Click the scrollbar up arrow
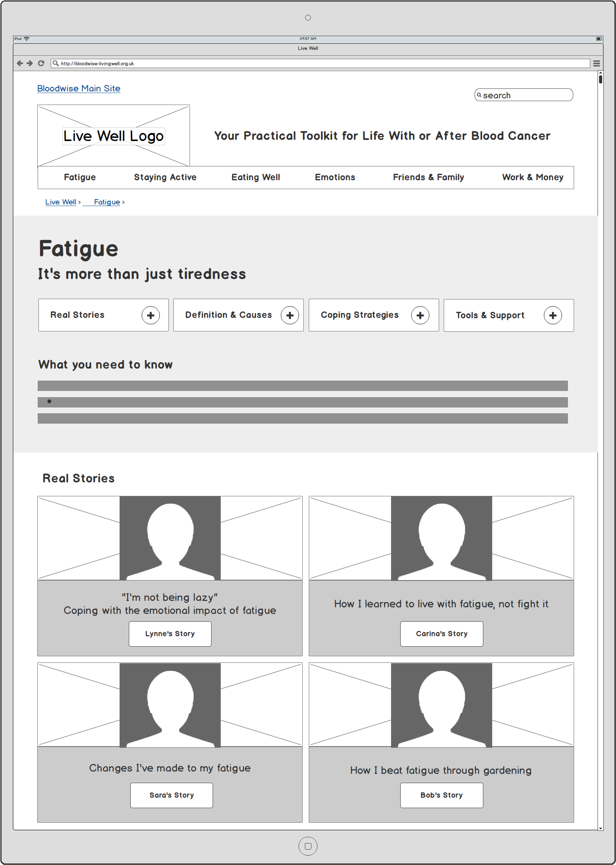This screenshot has width=616, height=865. click(x=601, y=72)
